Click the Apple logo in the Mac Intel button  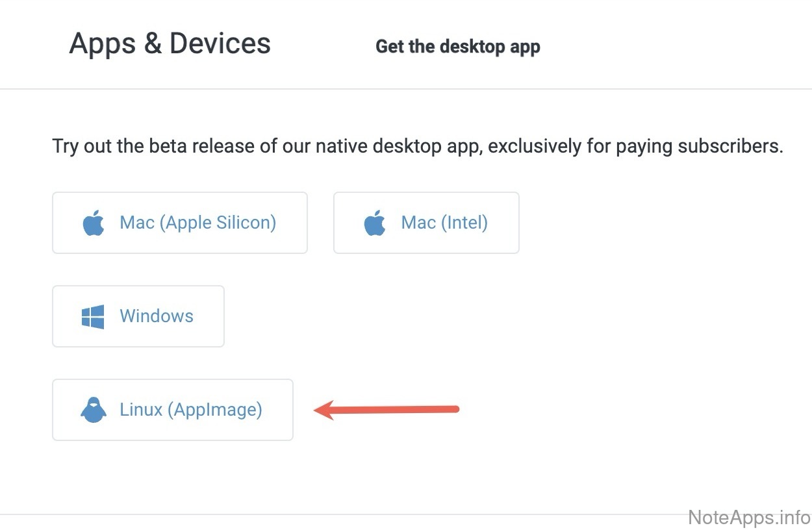tap(375, 223)
